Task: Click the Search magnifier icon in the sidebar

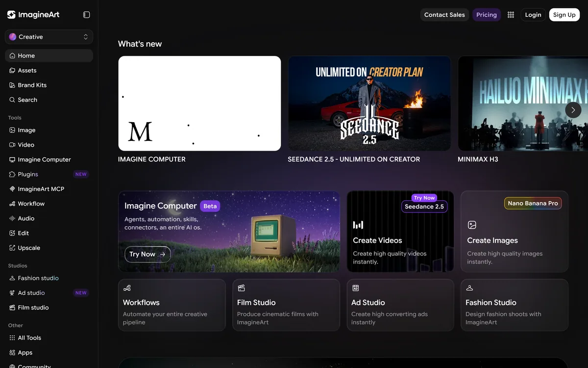Action: (13, 100)
